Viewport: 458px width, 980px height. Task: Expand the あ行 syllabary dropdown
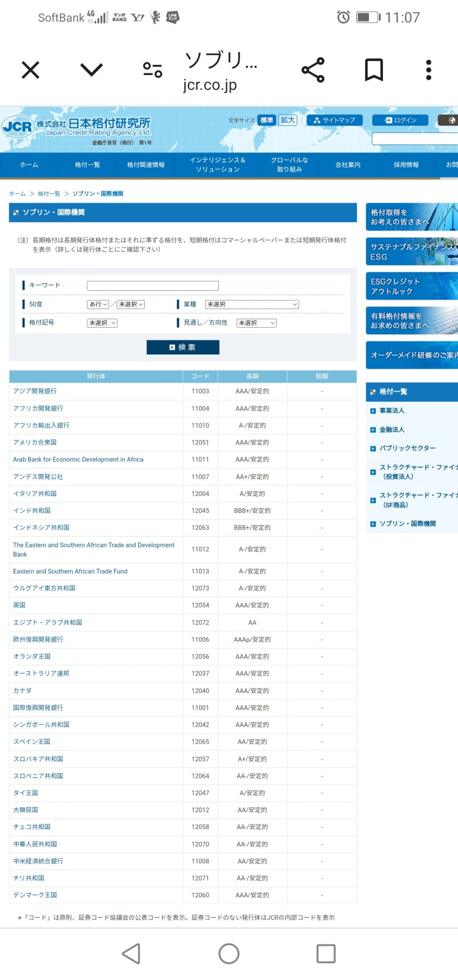pyautogui.click(x=98, y=304)
